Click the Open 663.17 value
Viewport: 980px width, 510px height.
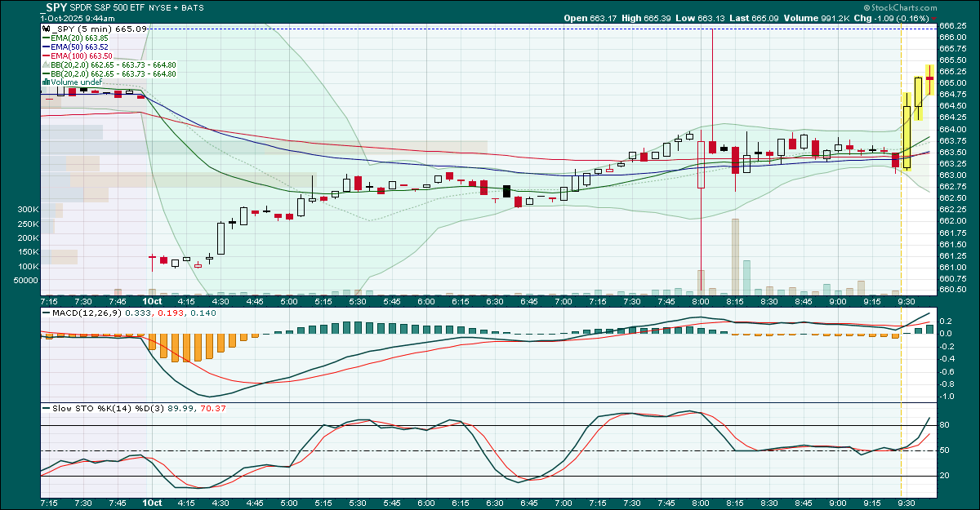592,17
